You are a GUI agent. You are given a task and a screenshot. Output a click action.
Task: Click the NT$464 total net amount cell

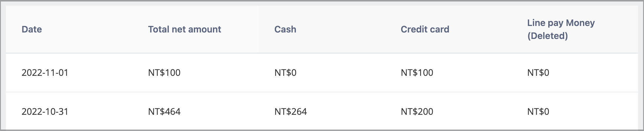[x=164, y=112]
